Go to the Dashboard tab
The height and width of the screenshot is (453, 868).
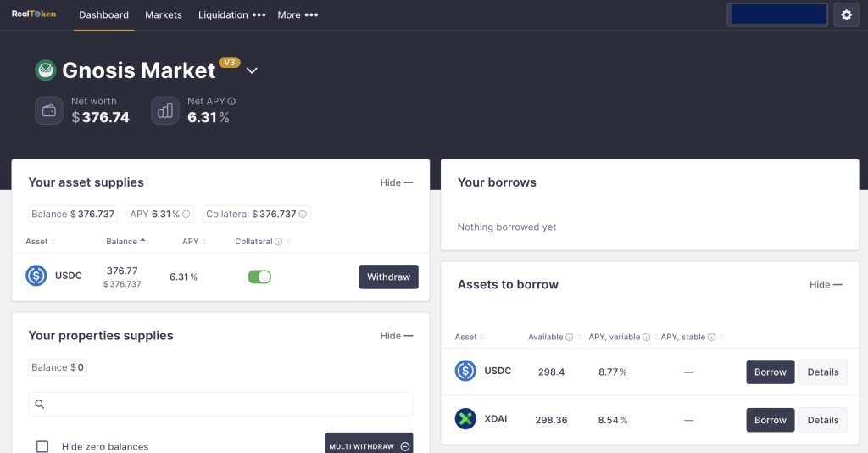click(103, 15)
